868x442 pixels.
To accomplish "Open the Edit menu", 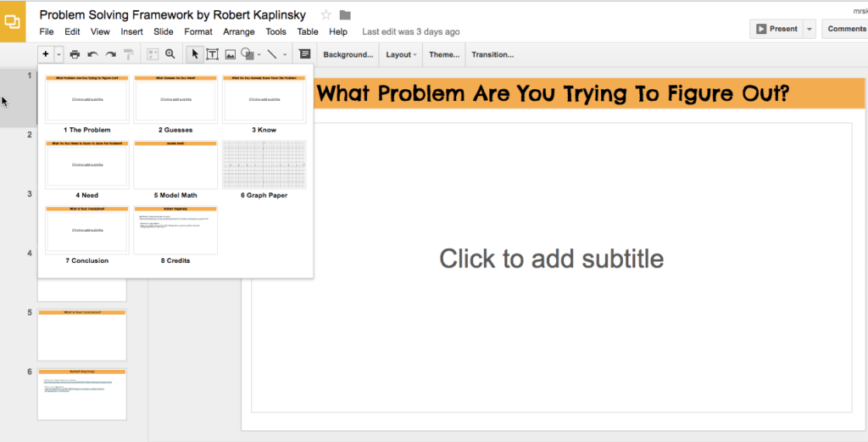I will [x=72, y=31].
